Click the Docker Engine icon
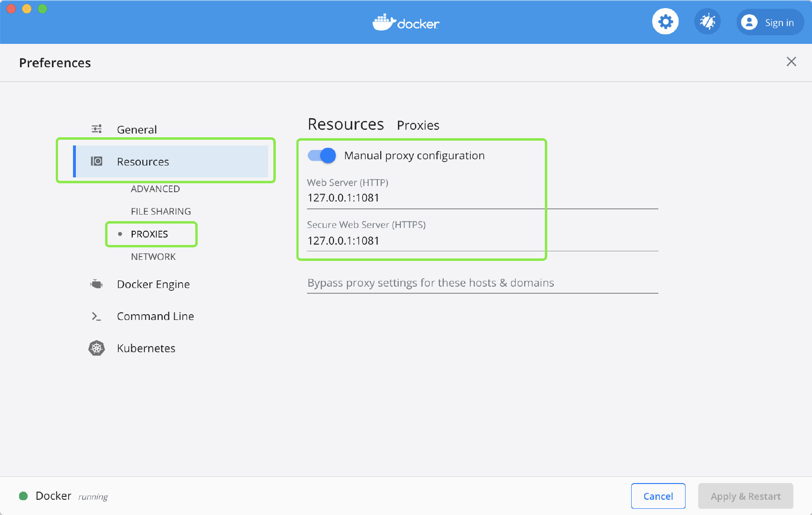 click(96, 284)
